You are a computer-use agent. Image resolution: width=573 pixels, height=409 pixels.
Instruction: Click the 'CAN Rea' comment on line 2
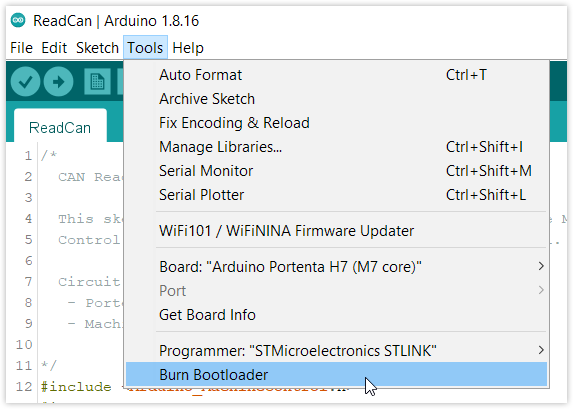coord(90,177)
